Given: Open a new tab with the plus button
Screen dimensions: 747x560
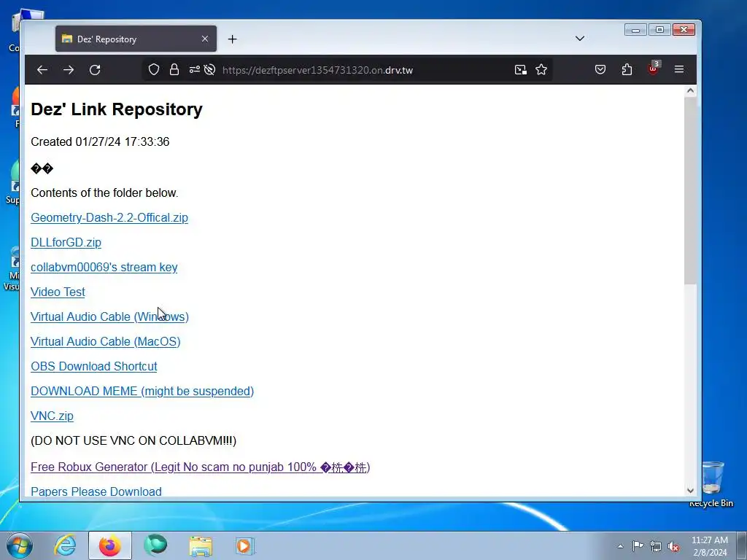Looking at the screenshot, I should pyautogui.click(x=233, y=39).
